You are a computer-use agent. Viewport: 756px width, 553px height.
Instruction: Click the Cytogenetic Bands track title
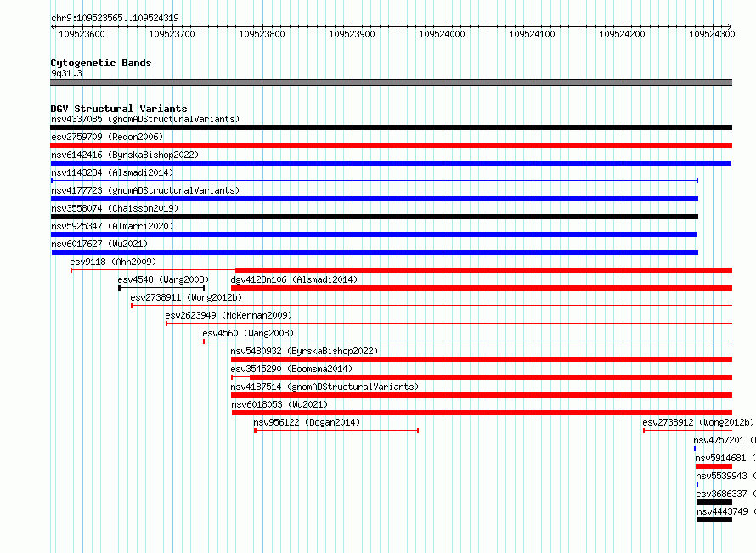[x=101, y=63]
